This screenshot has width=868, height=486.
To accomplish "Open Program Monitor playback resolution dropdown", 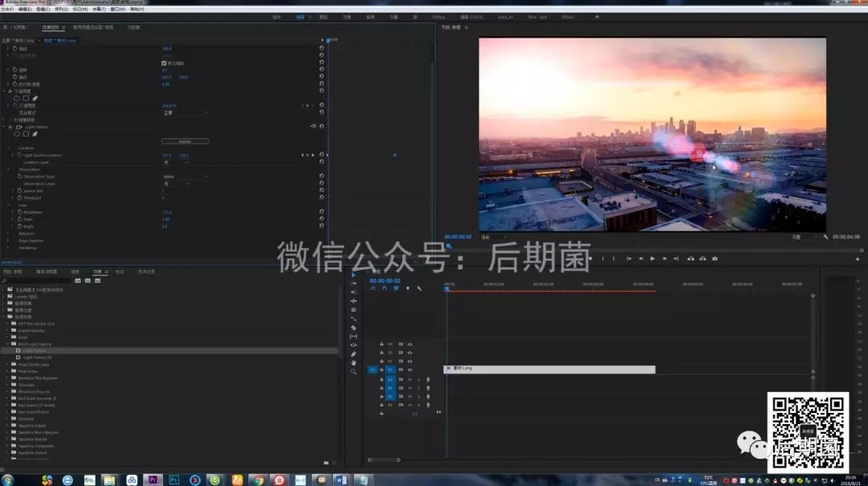I will (x=803, y=237).
